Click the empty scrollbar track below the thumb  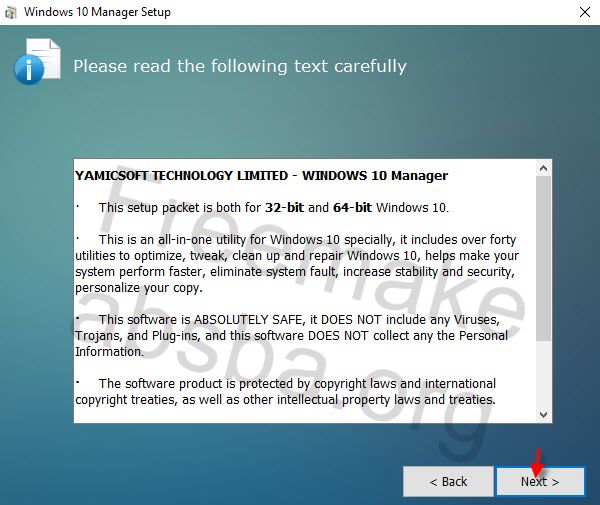543,374
